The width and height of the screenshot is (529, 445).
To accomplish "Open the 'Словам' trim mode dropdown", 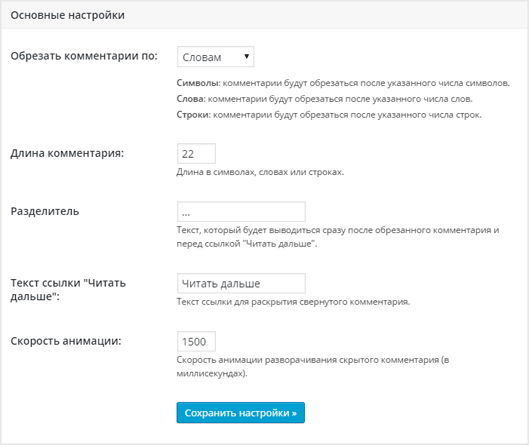I will pos(216,57).
